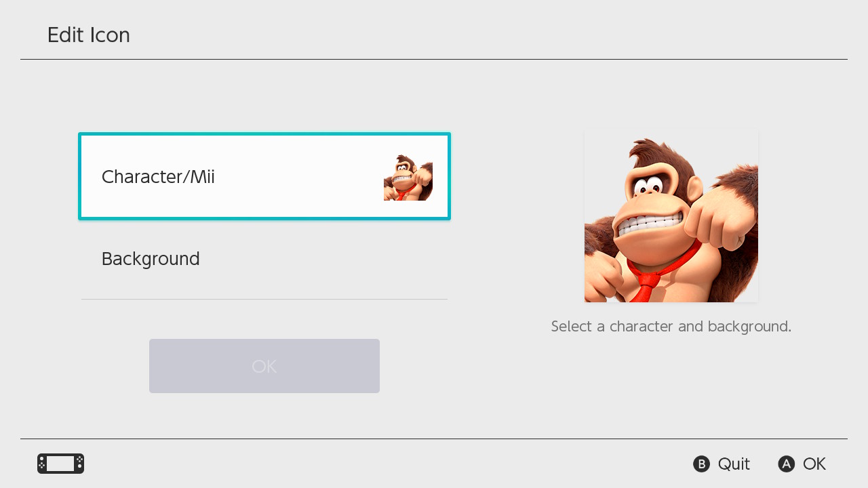This screenshot has width=868, height=488.
Task: Click the header divider under Edit Icon
Action: 434,60
